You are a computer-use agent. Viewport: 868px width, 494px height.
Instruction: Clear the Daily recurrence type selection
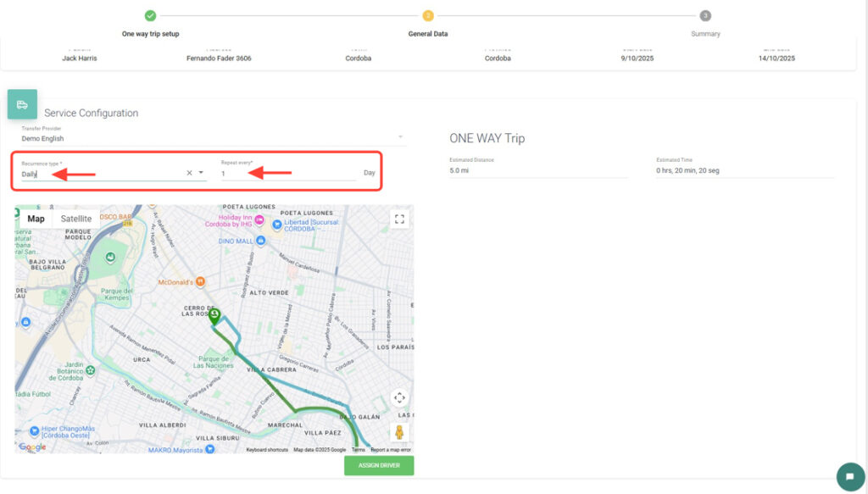[190, 173]
